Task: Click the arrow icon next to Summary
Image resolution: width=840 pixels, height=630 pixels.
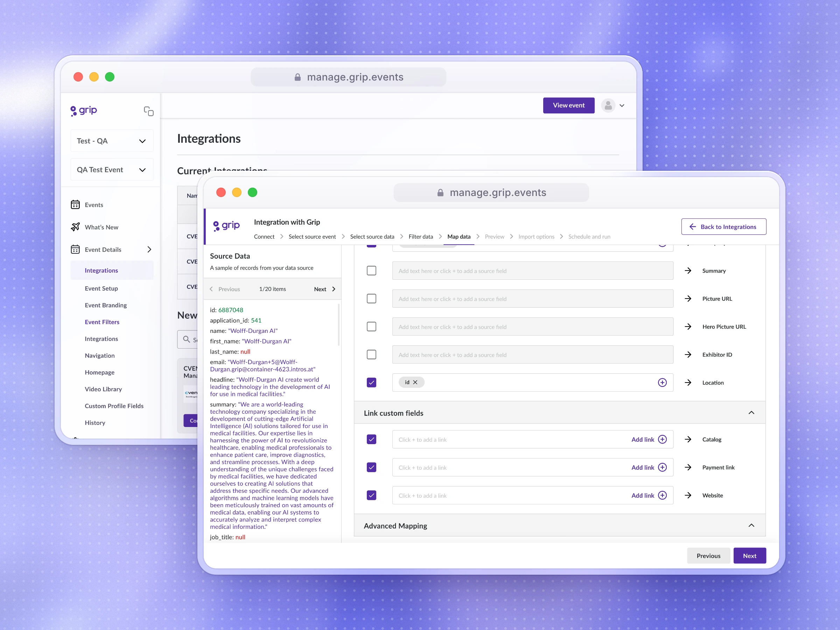Action: tap(688, 271)
